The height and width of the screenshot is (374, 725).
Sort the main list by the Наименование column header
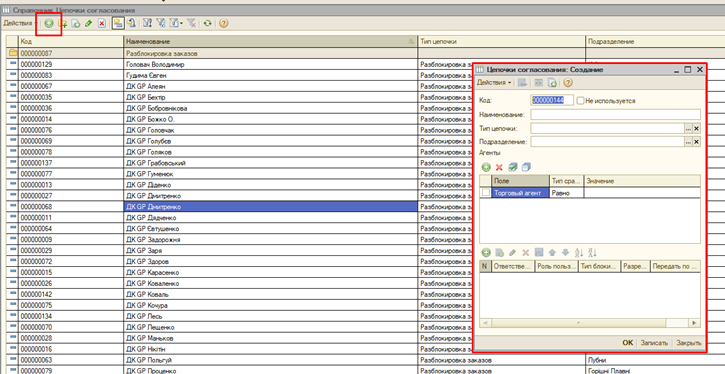[271, 42]
